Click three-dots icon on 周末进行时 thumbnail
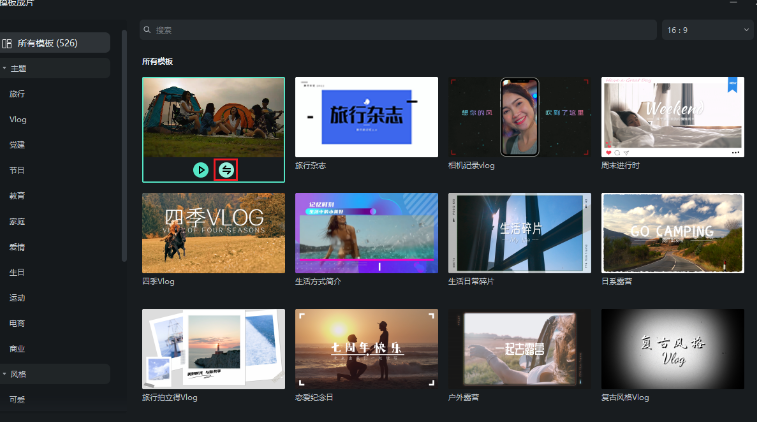757x422 pixels. [735, 152]
